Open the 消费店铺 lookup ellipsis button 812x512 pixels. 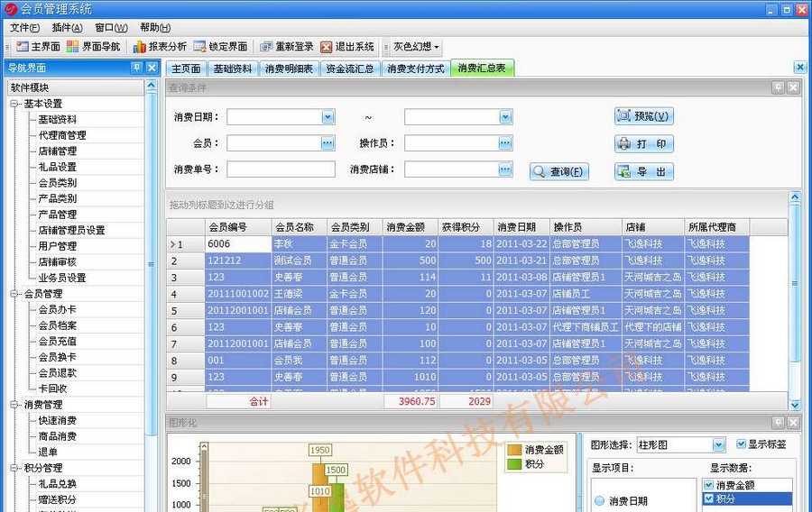pos(505,169)
